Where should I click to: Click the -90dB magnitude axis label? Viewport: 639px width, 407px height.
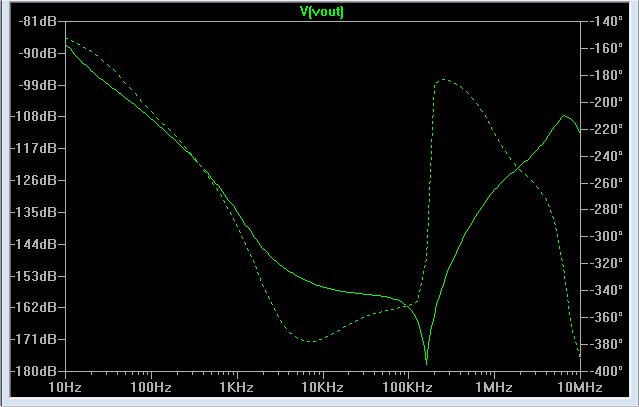tap(37, 53)
